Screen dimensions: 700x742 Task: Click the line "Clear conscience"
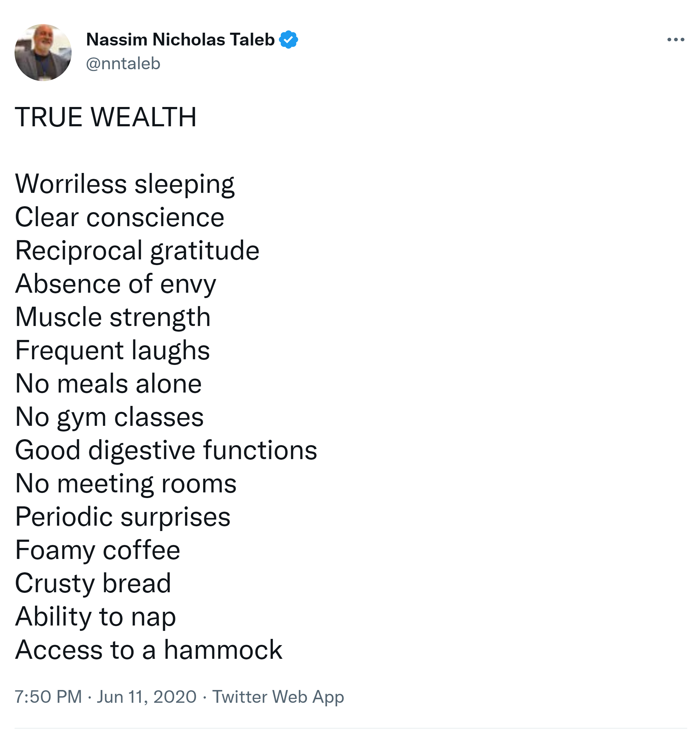(x=119, y=217)
